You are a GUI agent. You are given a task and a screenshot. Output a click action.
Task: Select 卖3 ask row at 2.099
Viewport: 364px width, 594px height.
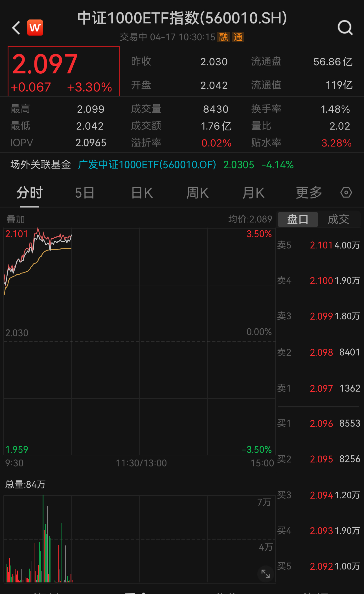(319, 316)
